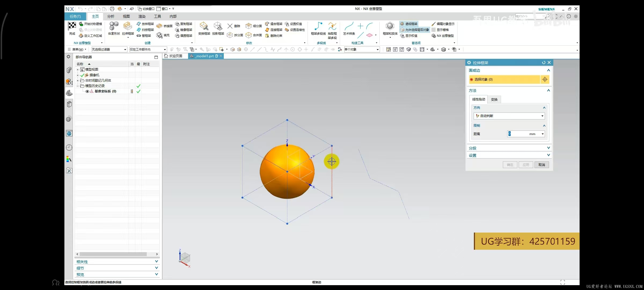Expand the 模型视图 tree node
Viewport: 644px width, 290px height.
tap(78, 70)
